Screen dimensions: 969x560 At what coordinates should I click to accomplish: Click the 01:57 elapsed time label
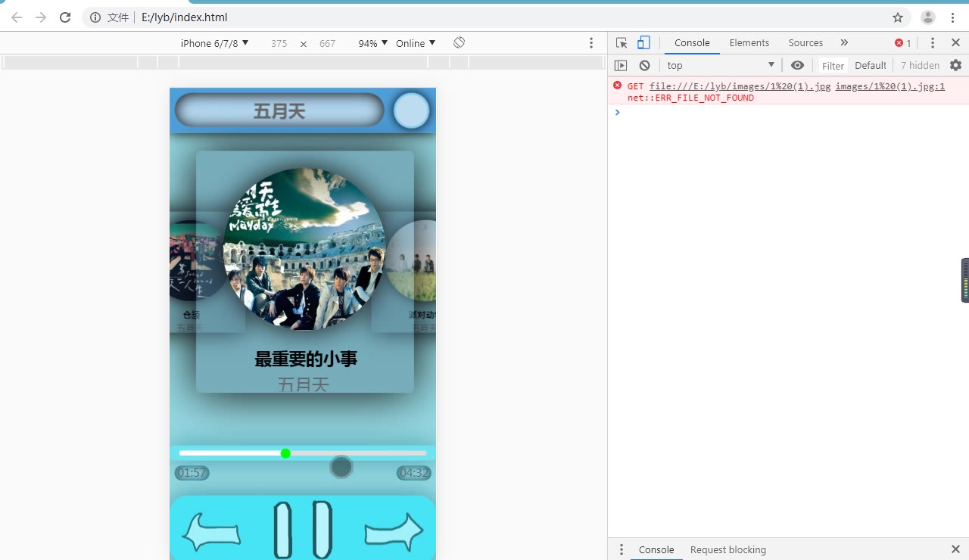[x=192, y=473]
